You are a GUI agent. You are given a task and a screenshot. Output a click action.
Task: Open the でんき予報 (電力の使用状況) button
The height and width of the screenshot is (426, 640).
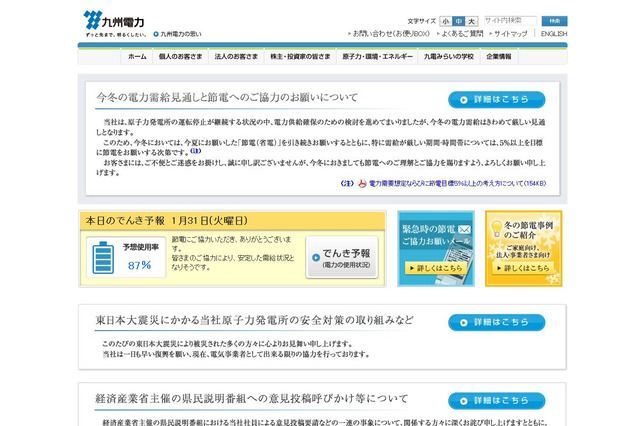pos(342,257)
